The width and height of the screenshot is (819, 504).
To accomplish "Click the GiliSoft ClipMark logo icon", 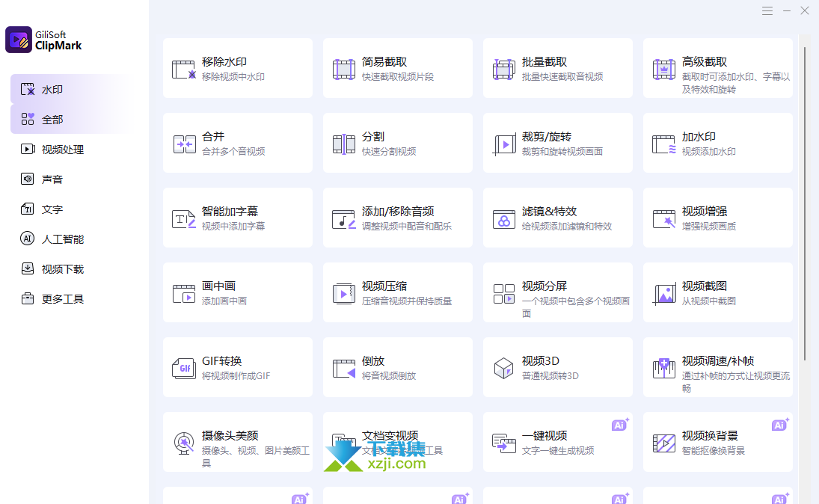I will (18, 40).
